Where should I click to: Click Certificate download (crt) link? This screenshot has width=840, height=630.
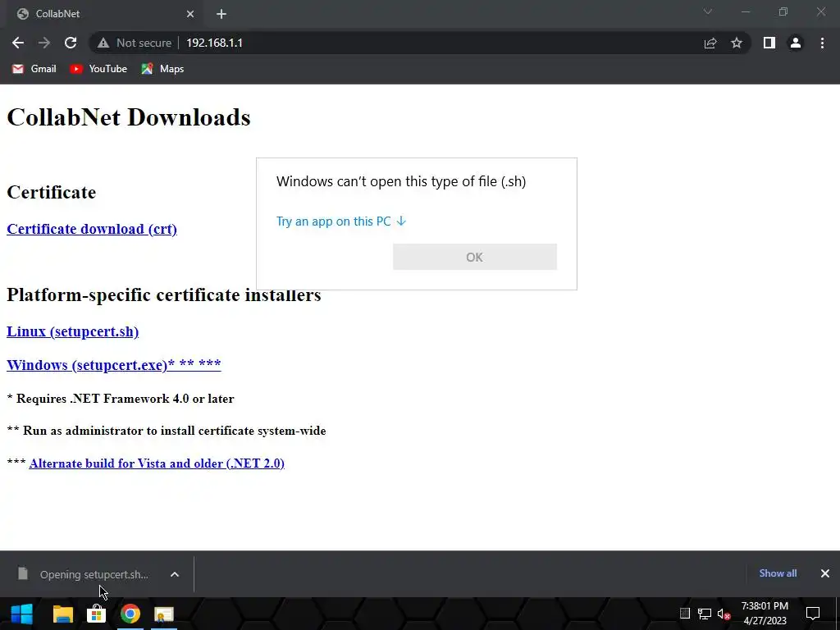[92, 229]
